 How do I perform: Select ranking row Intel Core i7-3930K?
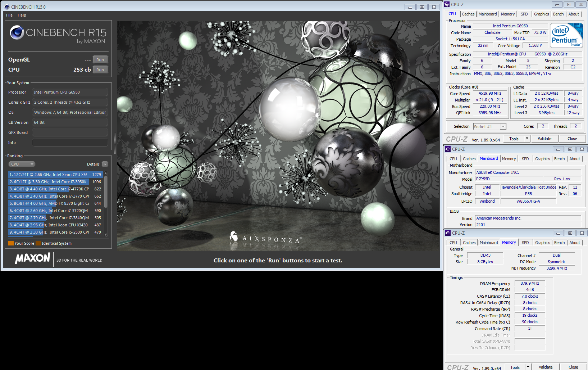(55, 182)
